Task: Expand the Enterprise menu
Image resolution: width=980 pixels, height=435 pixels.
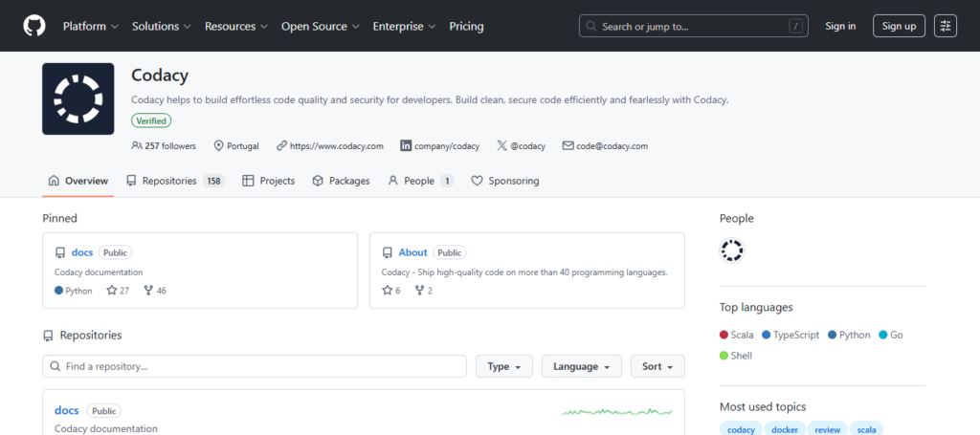Action: pos(405,26)
